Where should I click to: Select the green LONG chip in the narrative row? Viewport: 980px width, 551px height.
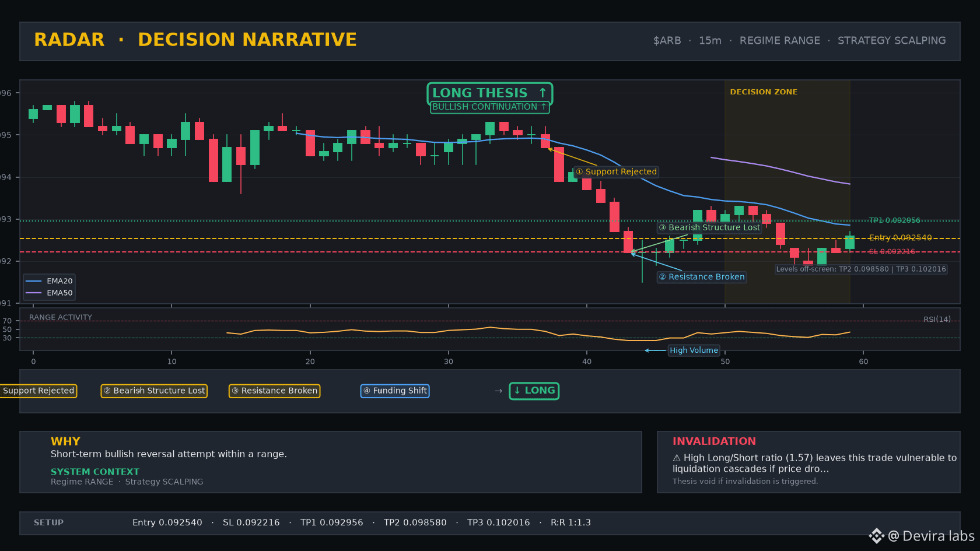(534, 391)
